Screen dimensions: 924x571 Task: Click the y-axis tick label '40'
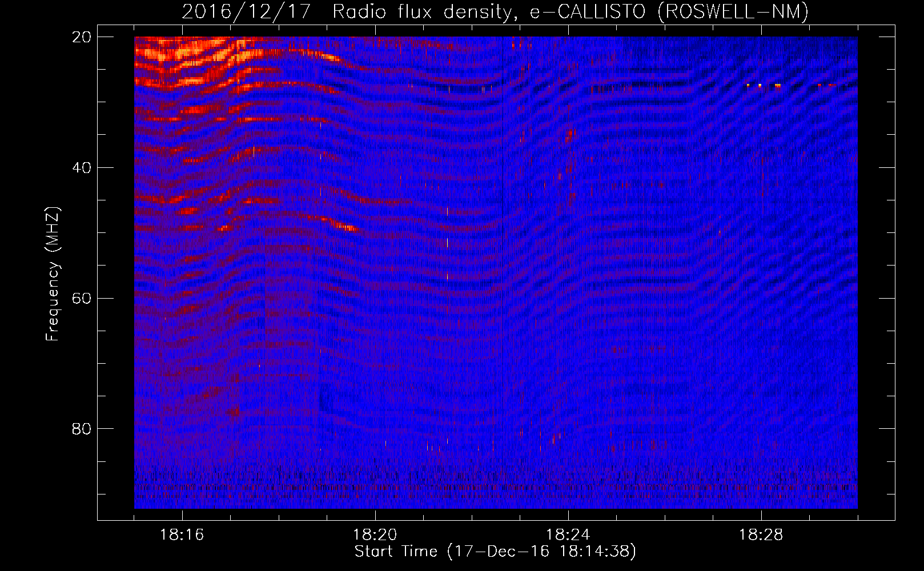[82, 168]
